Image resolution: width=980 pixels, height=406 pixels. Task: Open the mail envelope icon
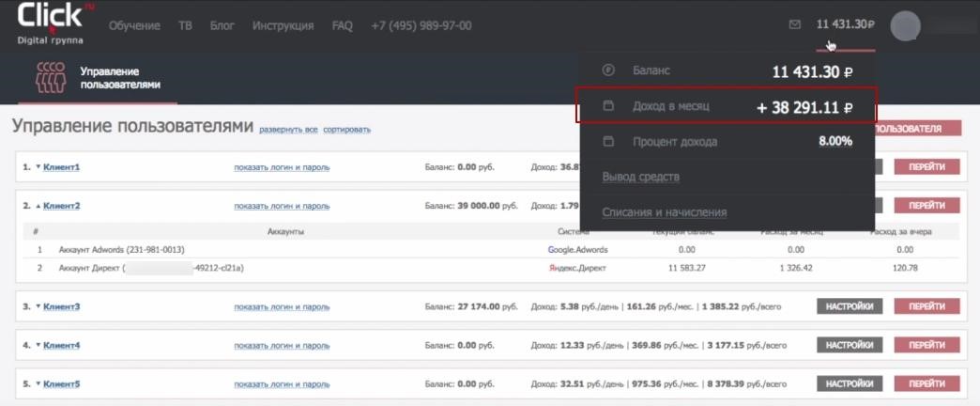pos(795,24)
